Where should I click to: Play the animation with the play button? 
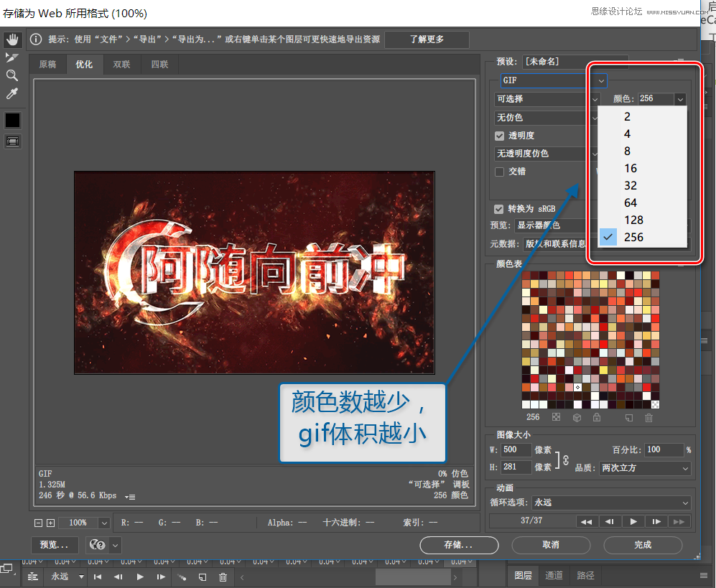point(633,521)
